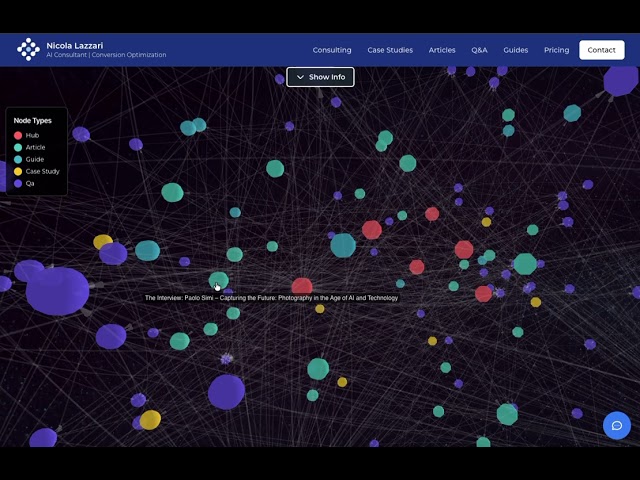Select the green Article legend swatch
The width and height of the screenshot is (640, 480).
(18, 147)
